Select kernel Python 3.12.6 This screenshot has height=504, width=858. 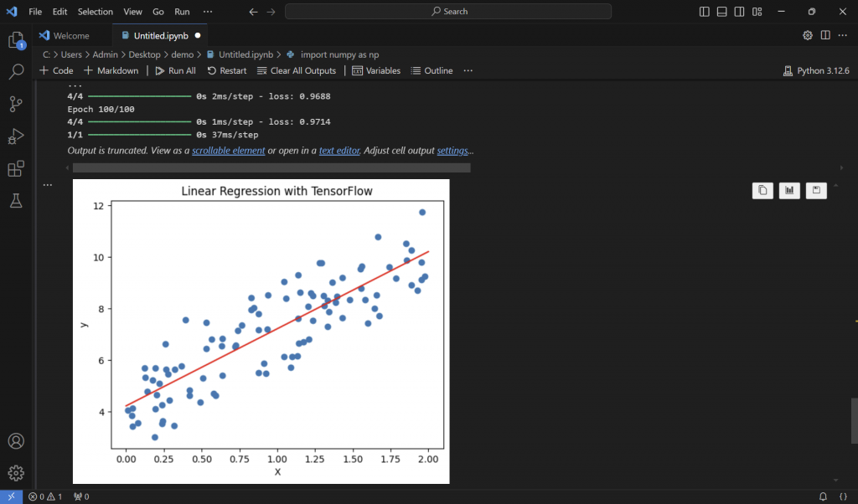click(816, 70)
